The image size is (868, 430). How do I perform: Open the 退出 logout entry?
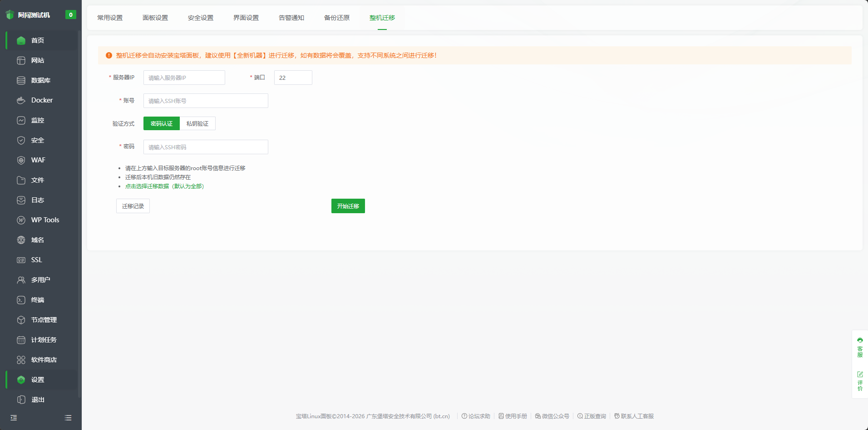(38, 400)
